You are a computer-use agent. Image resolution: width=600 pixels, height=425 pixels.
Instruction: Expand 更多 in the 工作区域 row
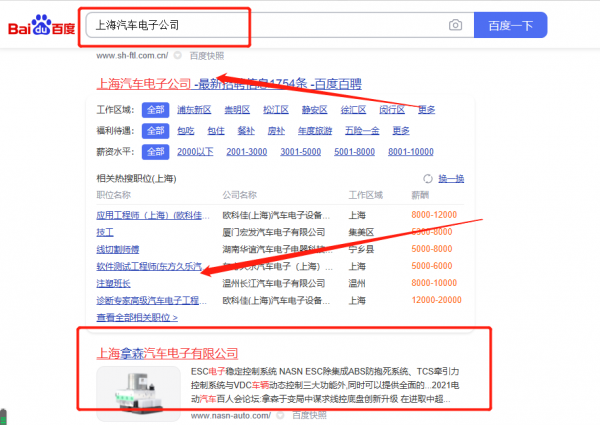427,110
